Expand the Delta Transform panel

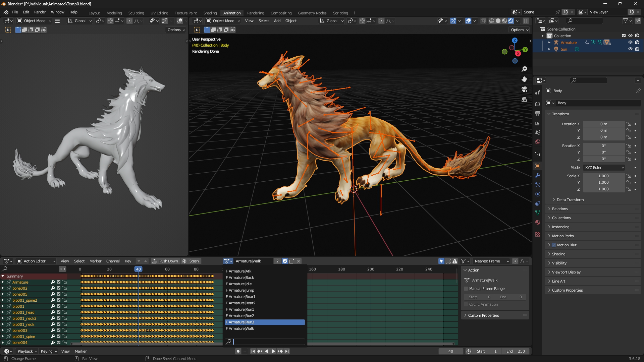(570, 200)
